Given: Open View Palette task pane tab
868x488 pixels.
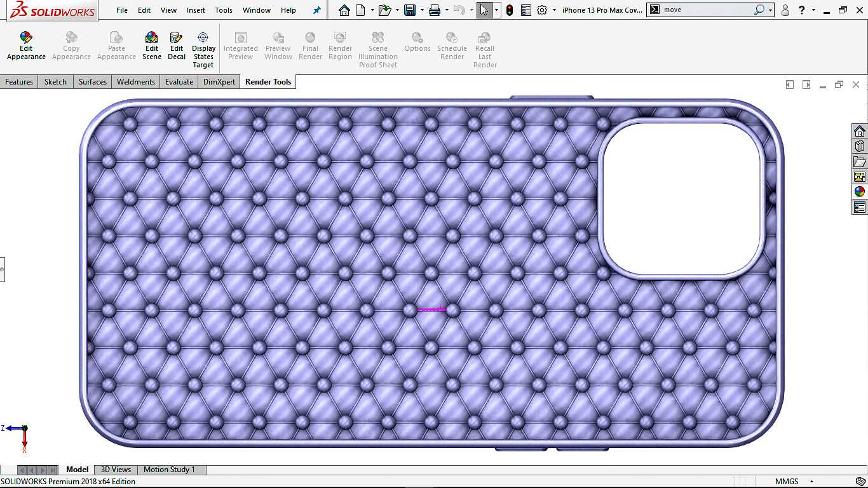Looking at the screenshot, I should [x=860, y=177].
